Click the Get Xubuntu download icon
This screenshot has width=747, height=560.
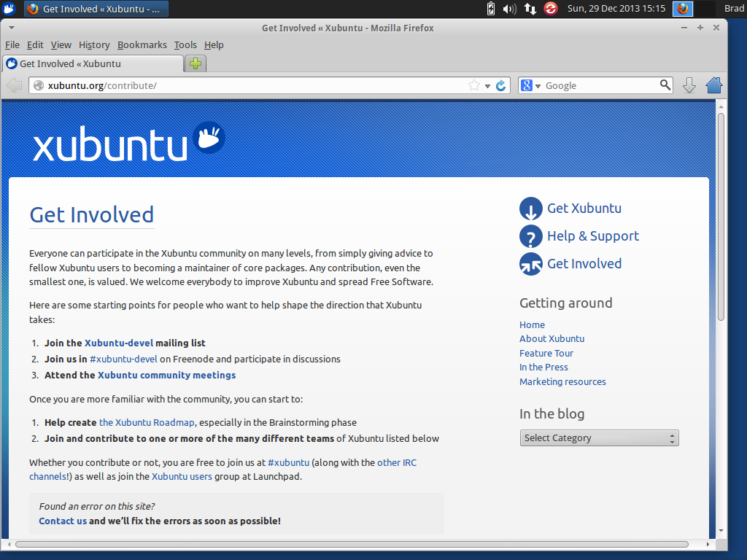pyautogui.click(x=531, y=209)
